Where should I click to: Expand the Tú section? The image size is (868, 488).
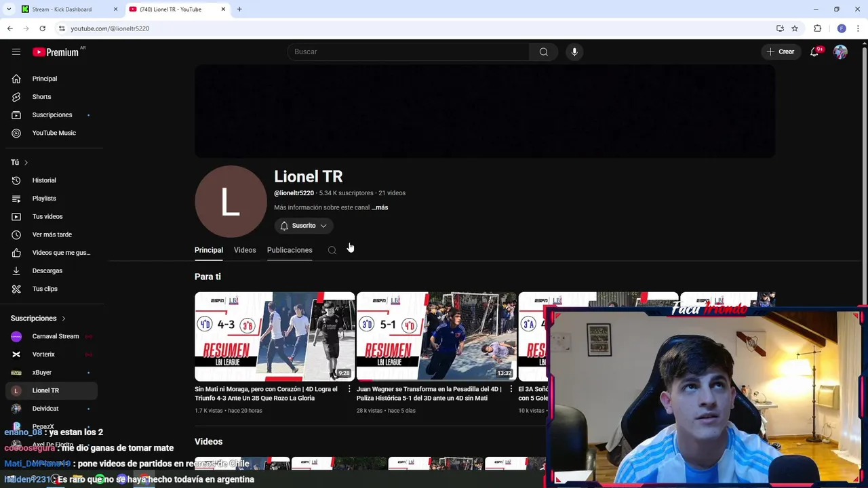(x=20, y=162)
